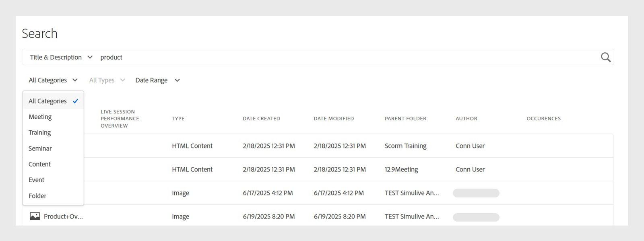This screenshot has width=644, height=241.
Task: Click the magnifying glass search icon
Action: coord(606,57)
